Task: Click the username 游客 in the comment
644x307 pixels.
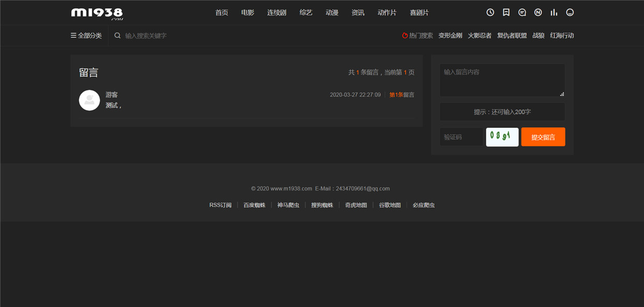Action: tap(112, 95)
